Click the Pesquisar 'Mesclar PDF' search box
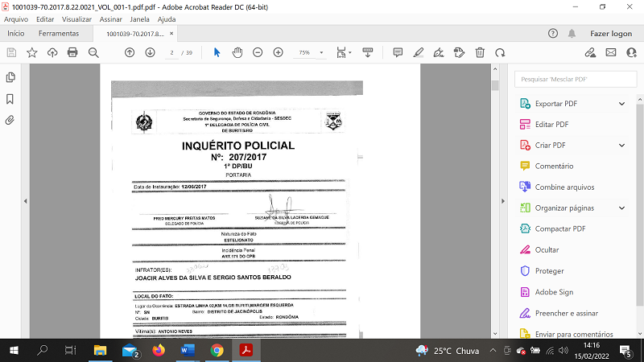Viewport: 644px width, 362px height. pos(573,79)
